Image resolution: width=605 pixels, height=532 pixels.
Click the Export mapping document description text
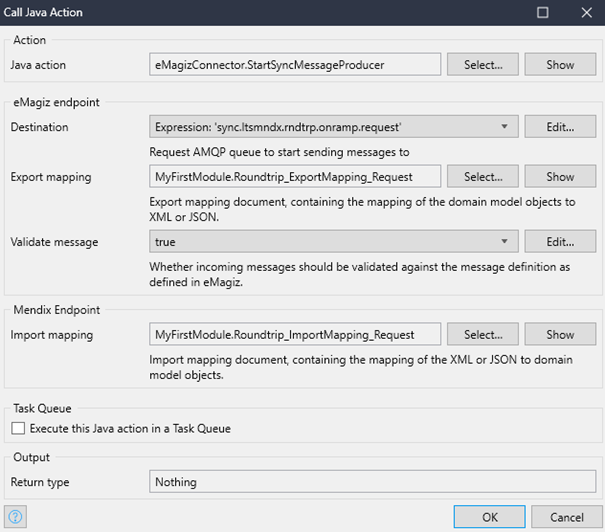tap(362, 209)
